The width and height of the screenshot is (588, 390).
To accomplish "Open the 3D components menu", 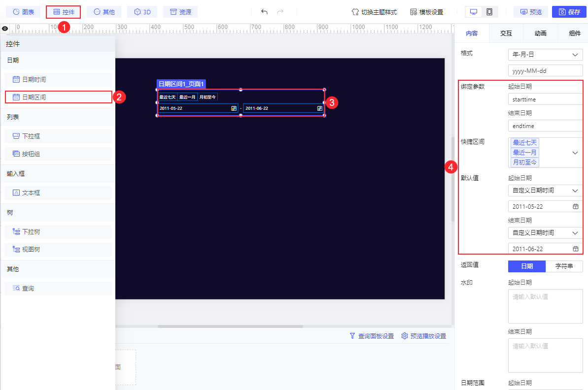I will (142, 12).
